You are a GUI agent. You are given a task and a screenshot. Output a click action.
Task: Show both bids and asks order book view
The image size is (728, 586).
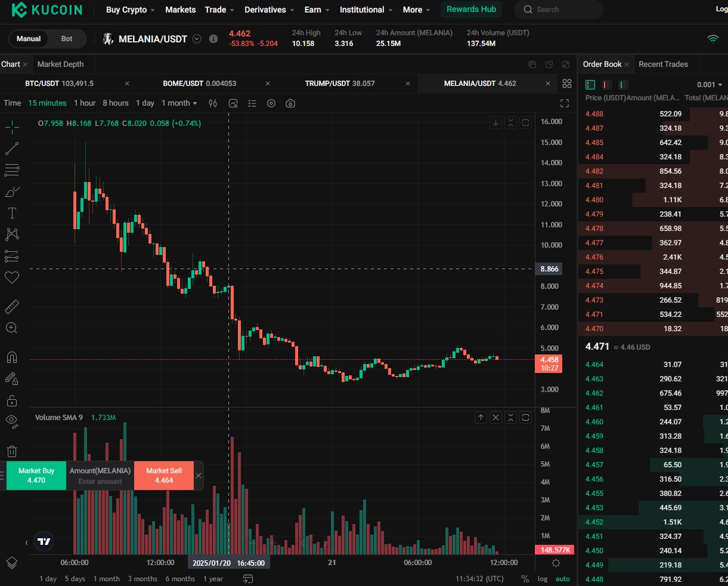[x=590, y=85]
